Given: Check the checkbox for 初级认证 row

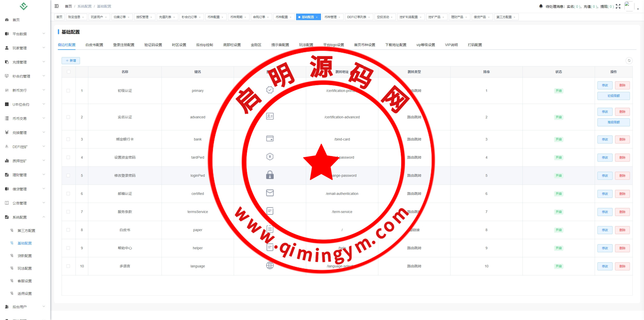Looking at the screenshot, I should (x=68, y=91).
